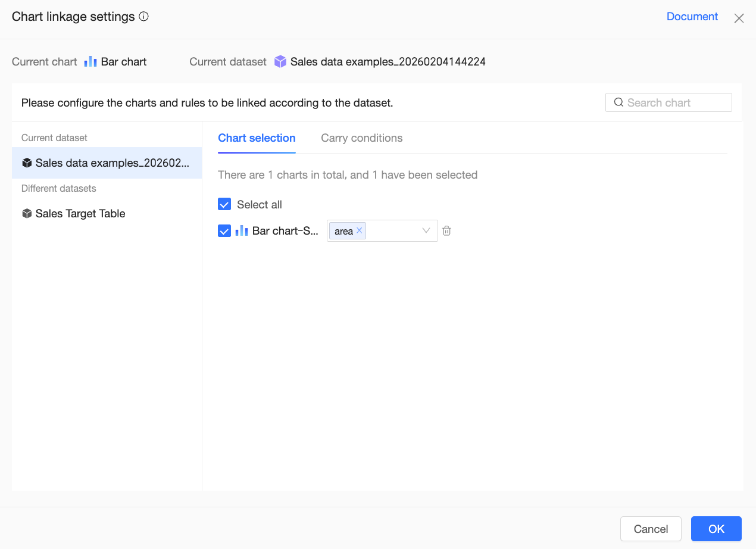Toggle the Bar chart-S... row checkbox
Screen dimensions: 756x549
click(x=224, y=231)
